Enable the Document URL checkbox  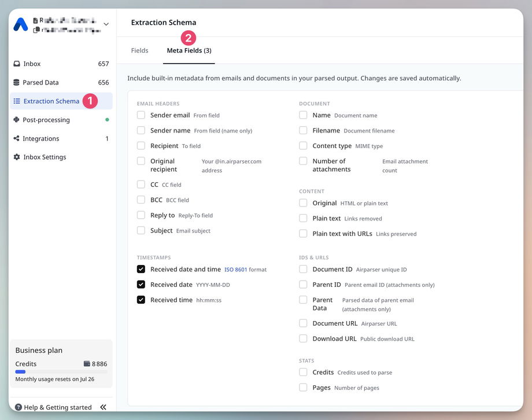coord(303,323)
